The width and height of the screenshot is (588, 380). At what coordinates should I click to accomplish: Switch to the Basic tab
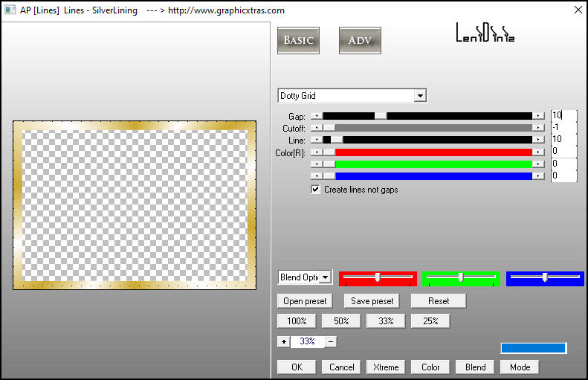pyautogui.click(x=298, y=40)
